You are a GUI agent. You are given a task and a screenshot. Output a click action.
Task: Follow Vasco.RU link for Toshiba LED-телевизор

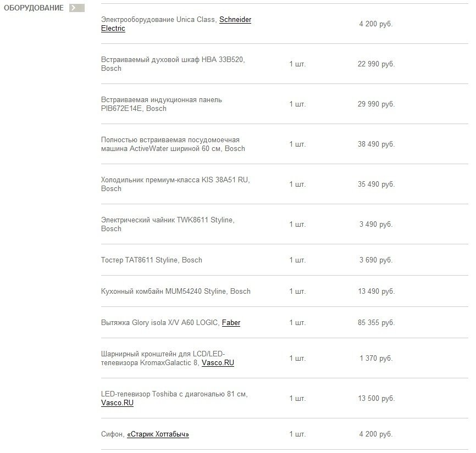117,403
